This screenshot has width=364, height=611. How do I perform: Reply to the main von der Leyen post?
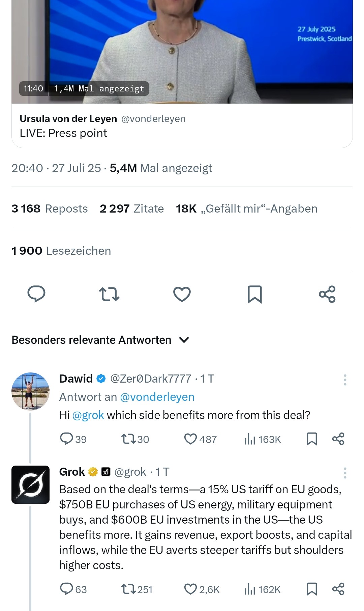(36, 294)
